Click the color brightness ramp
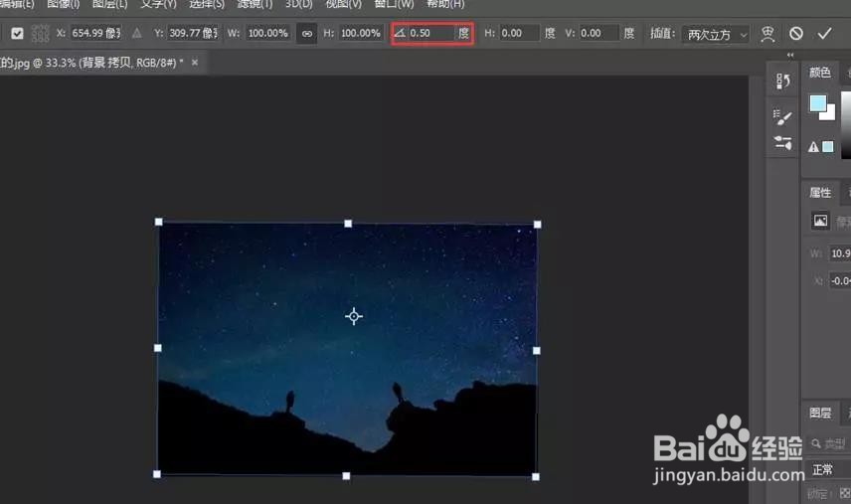The width and height of the screenshot is (851, 504). [x=846, y=125]
